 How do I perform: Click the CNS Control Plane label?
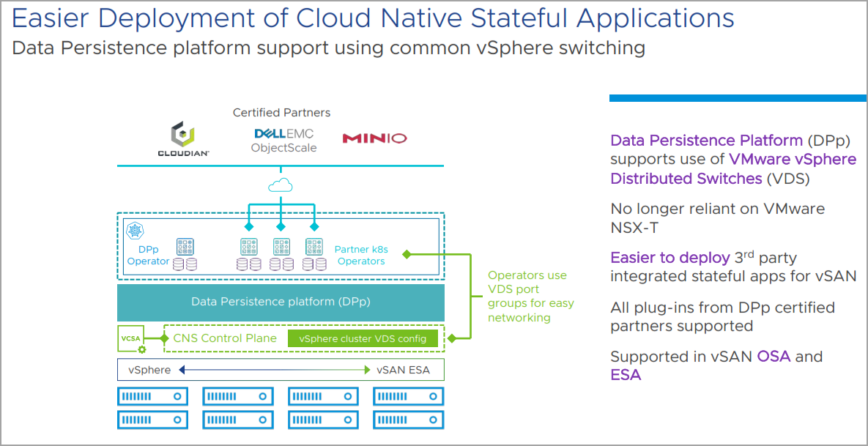coord(225,338)
